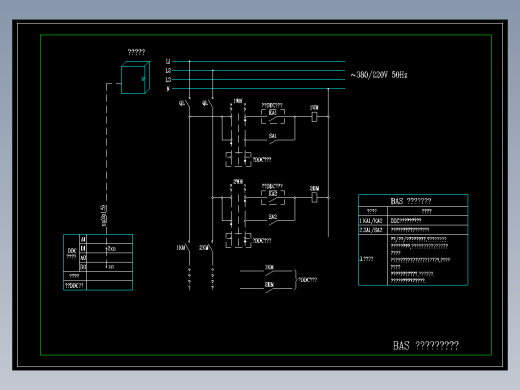Select the vertical dashed cable line
The height and width of the screenshot is (390, 520).
coord(107,158)
